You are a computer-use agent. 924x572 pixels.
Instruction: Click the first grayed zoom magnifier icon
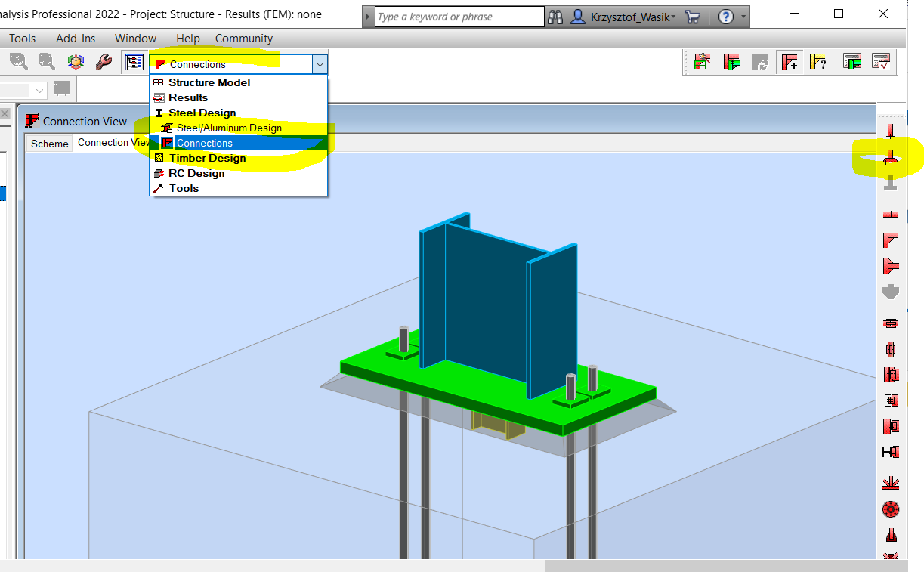point(19,63)
